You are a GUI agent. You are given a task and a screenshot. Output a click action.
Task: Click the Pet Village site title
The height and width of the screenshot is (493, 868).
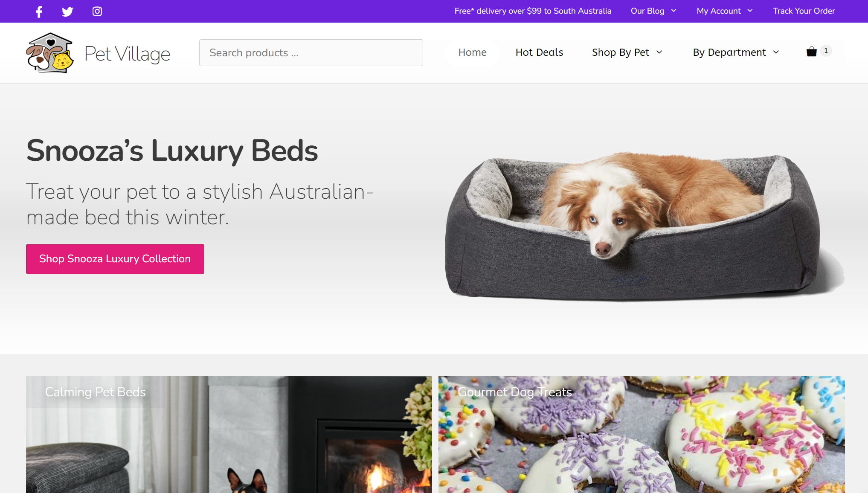(x=127, y=54)
